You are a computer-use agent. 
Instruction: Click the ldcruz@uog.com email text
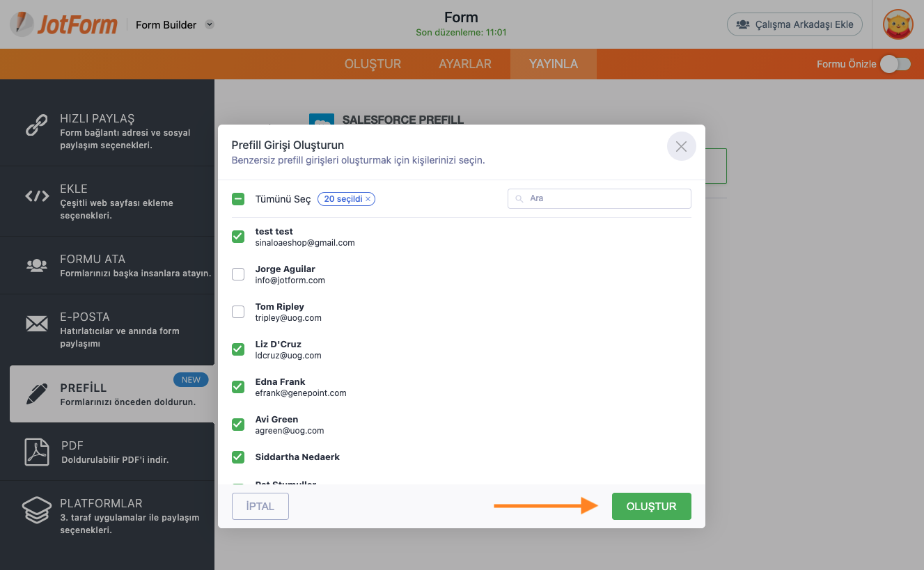point(288,356)
